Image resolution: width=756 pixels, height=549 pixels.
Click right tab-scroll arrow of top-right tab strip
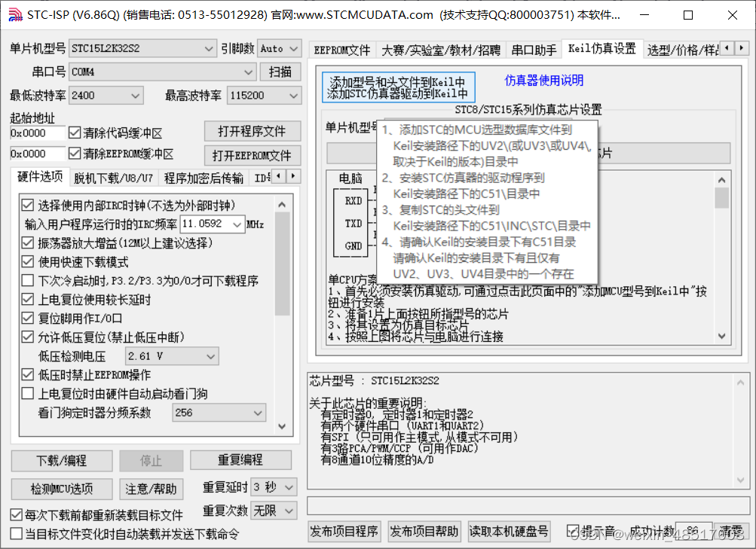(742, 47)
